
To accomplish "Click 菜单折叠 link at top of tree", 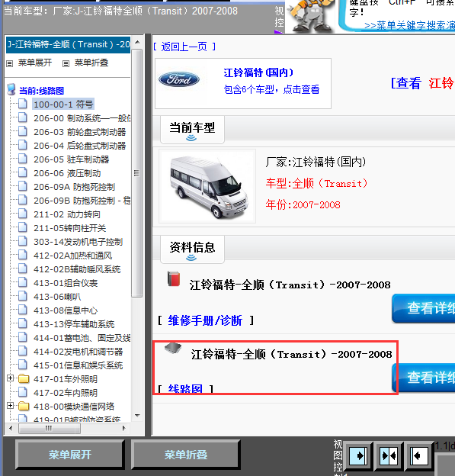I will [x=91, y=63].
